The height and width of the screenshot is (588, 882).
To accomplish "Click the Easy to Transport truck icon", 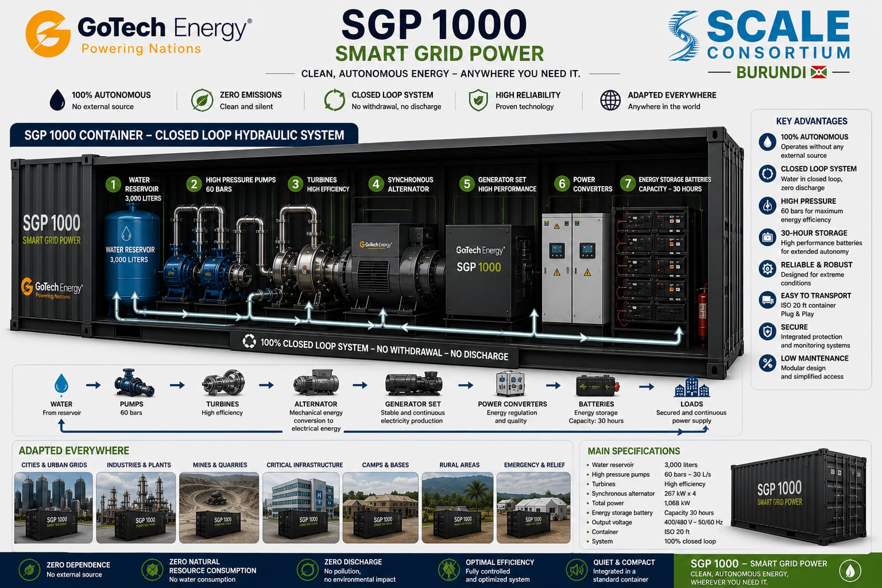I will pyautogui.click(x=767, y=300).
